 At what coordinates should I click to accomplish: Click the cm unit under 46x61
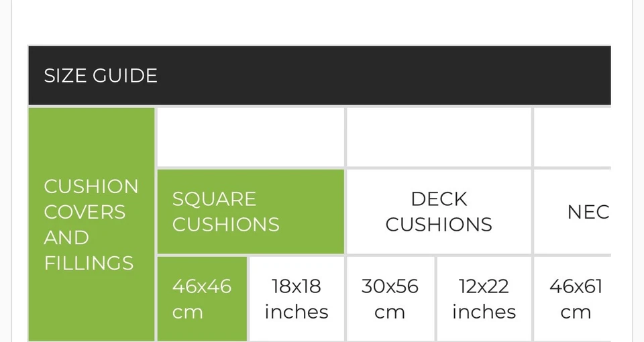[x=576, y=312]
